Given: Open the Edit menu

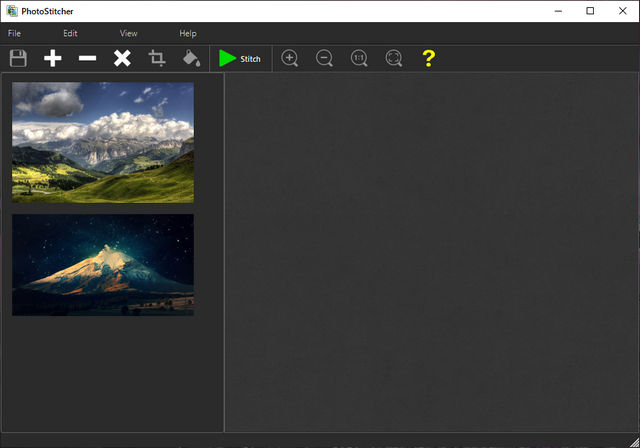Looking at the screenshot, I should pyautogui.click(x=70, y=34).
